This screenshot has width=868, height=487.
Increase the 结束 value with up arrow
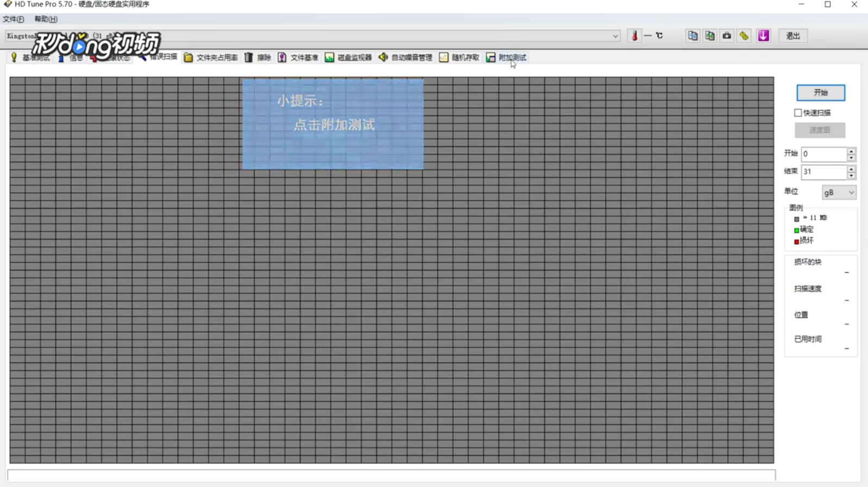click(x=851, y=168)
